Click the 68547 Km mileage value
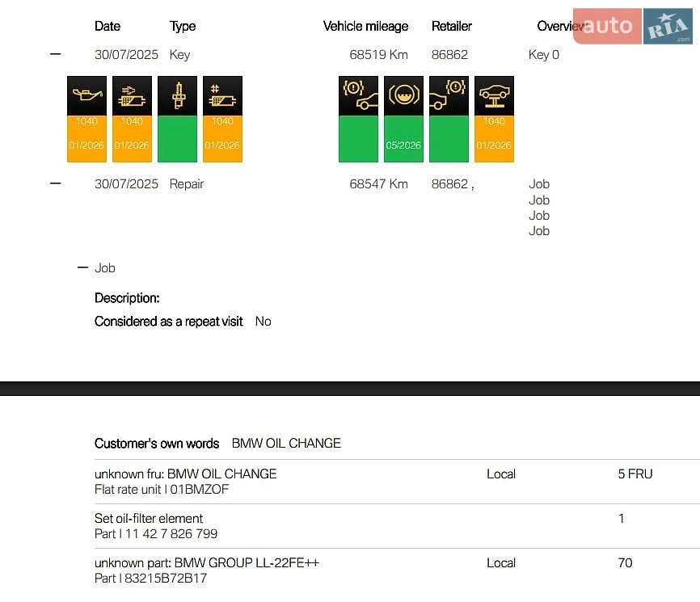This screenshot has height=602, width=700. [378, 184]
